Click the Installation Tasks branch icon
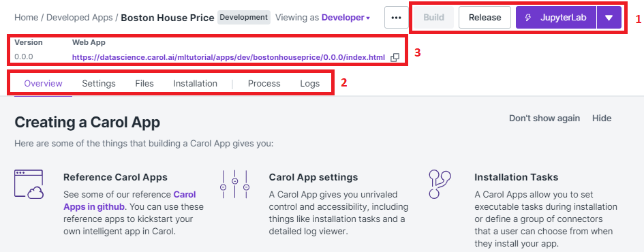644x252 pixels. [440, 185]
